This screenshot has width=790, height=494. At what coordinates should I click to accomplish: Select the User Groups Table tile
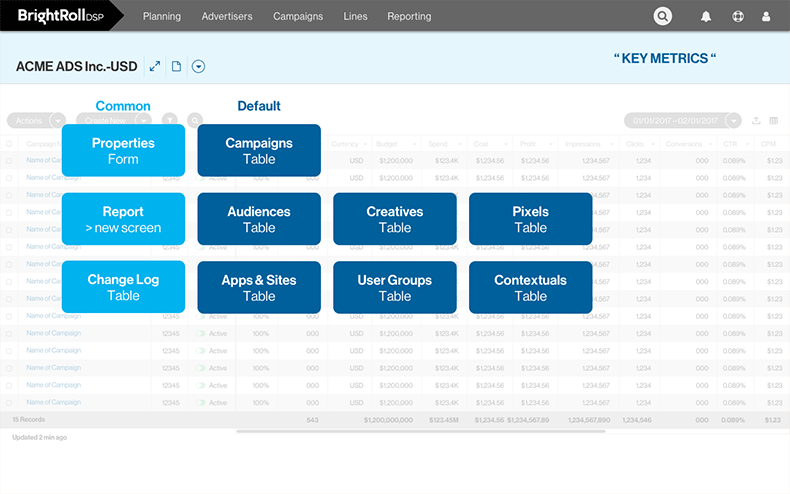click(x=395, y=287)
